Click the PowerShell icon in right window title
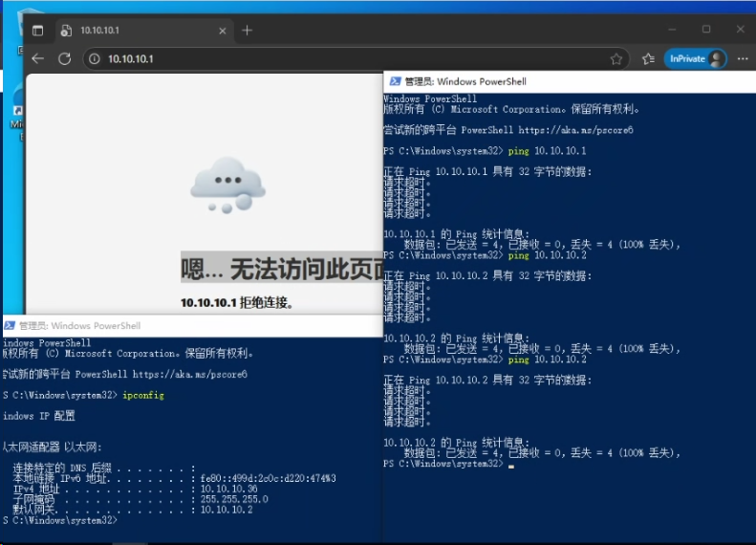Image resolution: width=756 pixels, height=545 pixels. coord(394,82)
